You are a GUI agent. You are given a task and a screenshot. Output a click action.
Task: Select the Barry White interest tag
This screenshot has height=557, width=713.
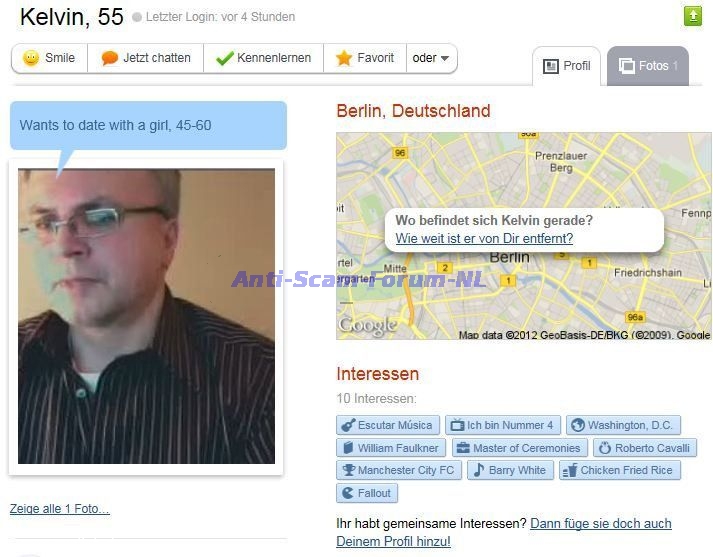(510, 470)
